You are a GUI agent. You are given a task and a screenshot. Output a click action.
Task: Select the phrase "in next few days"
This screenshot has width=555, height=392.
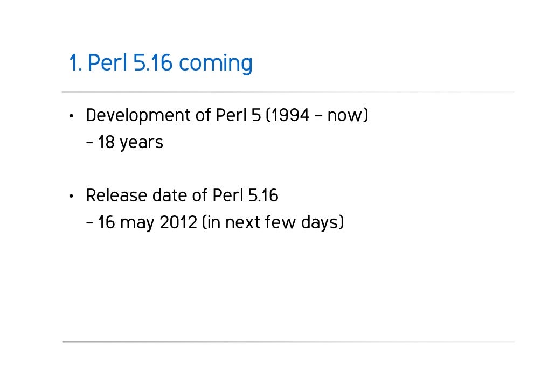pyautogui.click(x=273, y=223)
